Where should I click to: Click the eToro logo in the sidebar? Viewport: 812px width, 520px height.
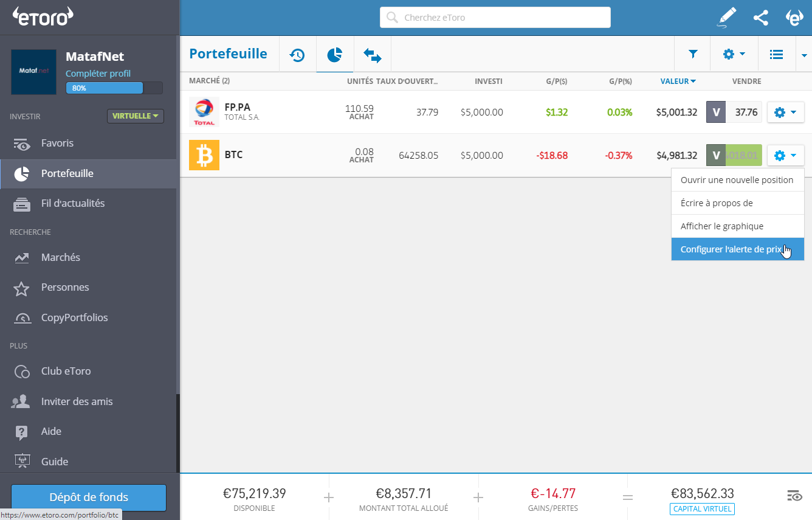coord(43,16)
